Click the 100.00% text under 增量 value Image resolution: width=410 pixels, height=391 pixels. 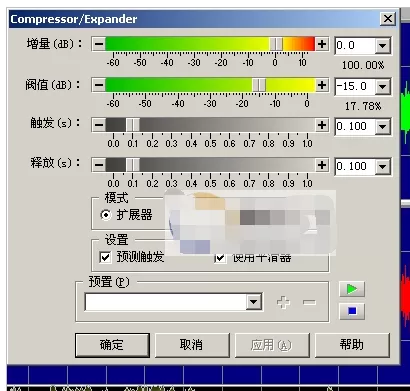click(x=363, y=65)
